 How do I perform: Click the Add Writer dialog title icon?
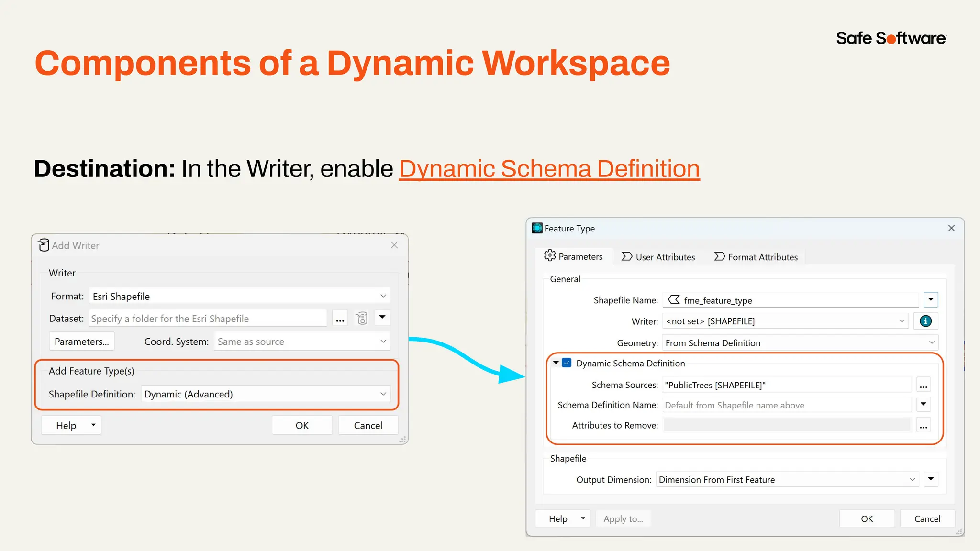(x=44, y=245)
